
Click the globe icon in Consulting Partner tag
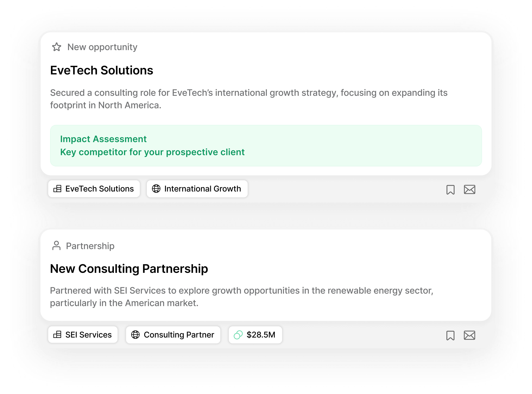135,335
